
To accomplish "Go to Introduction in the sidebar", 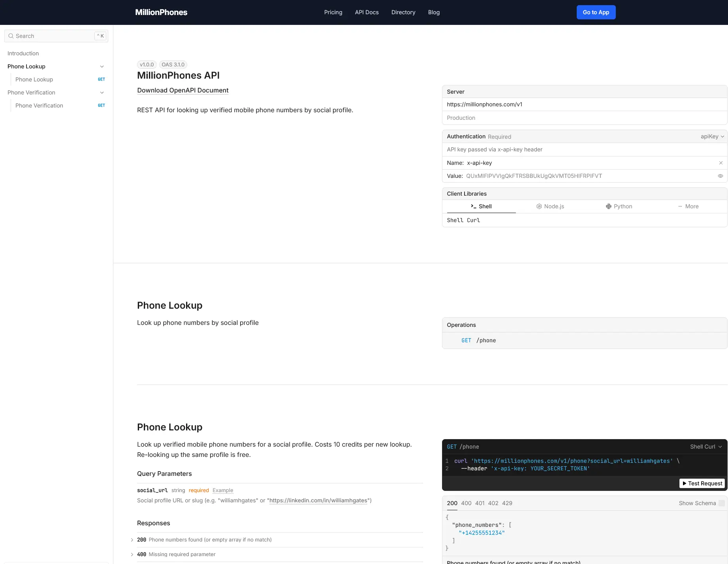I will tap(23, 53).
